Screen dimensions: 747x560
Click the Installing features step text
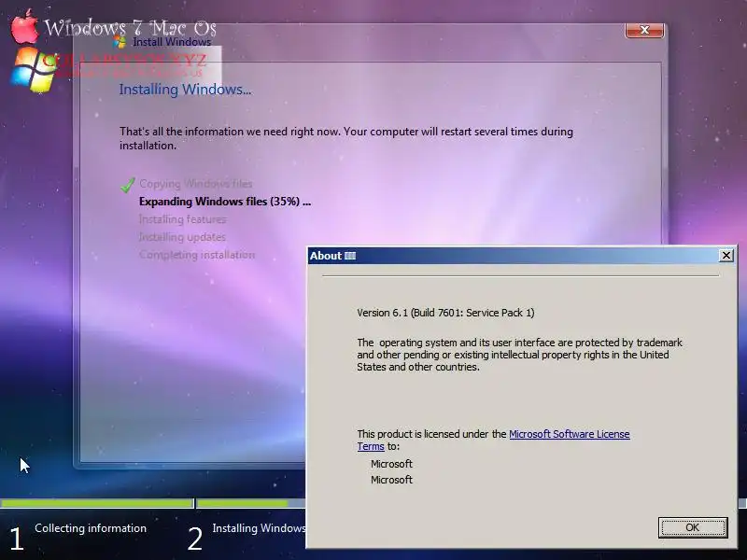182,219
